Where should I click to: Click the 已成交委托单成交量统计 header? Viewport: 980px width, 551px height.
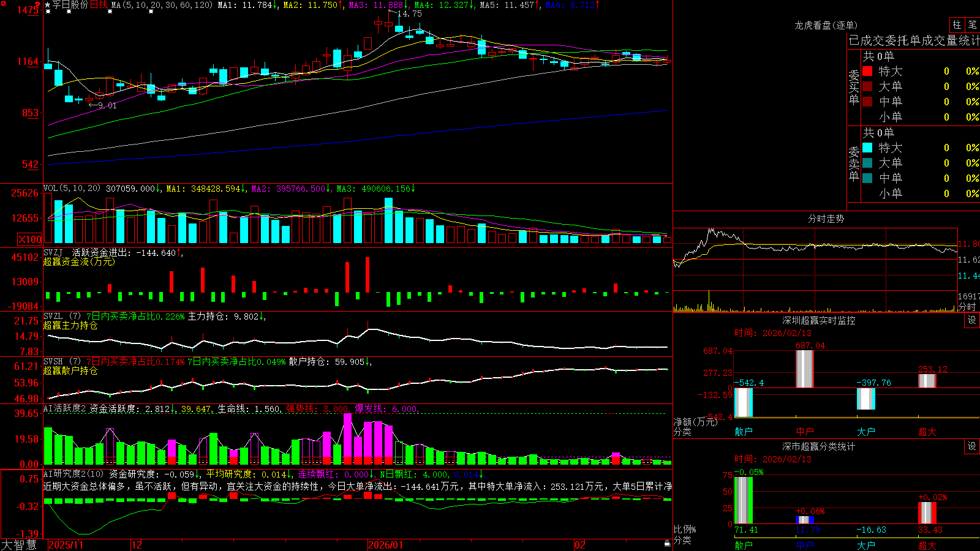coord(914,40)
